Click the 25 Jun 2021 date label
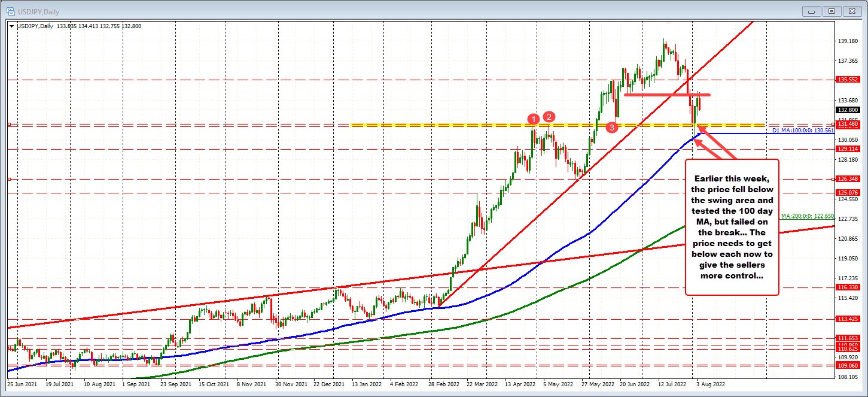 21,383
